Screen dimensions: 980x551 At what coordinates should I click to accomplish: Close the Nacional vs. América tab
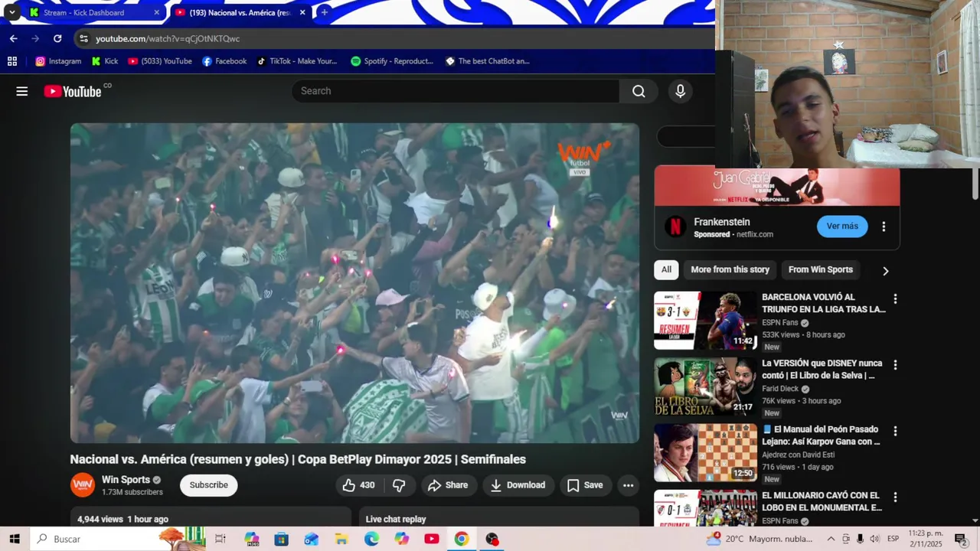point(302,12)
